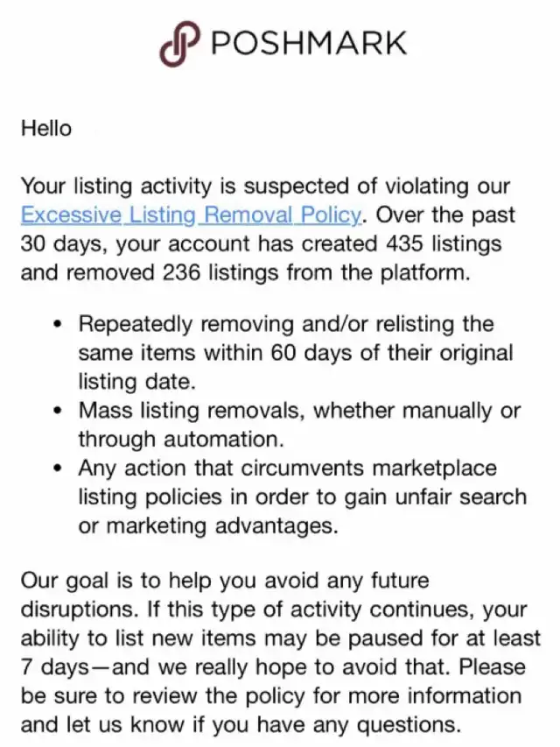Click the bullet dot before 'Mass listing removals'

click(x=59, y=410)
